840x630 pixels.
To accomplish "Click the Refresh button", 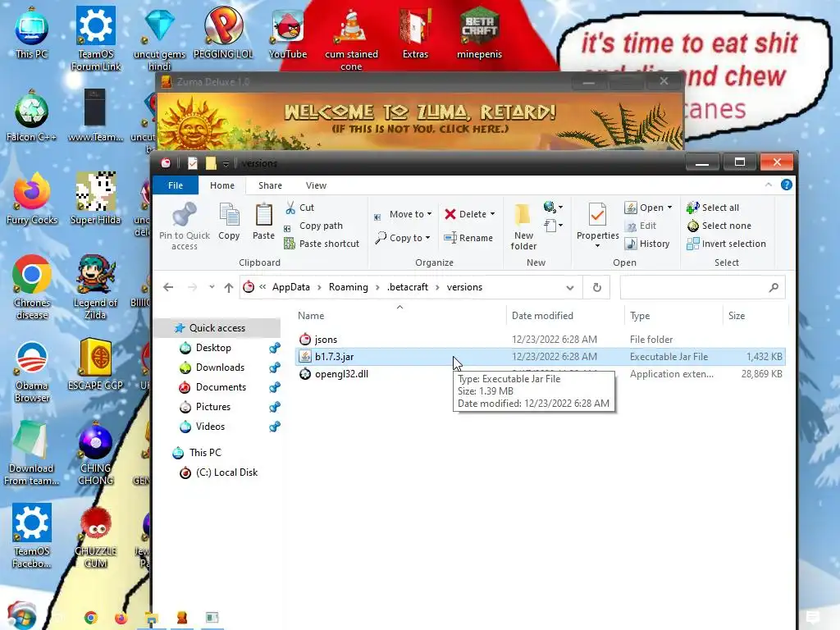I will coord(597,288).
